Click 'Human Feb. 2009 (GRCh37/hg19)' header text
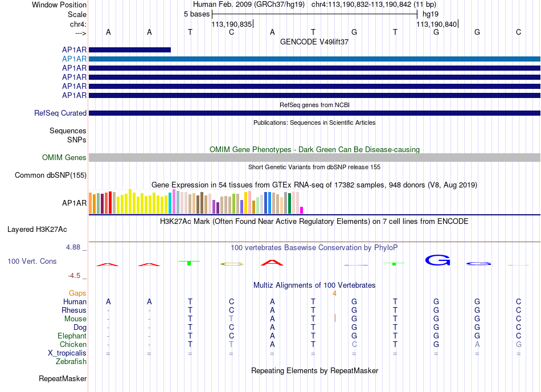541x392 pixels. point(249,5)
